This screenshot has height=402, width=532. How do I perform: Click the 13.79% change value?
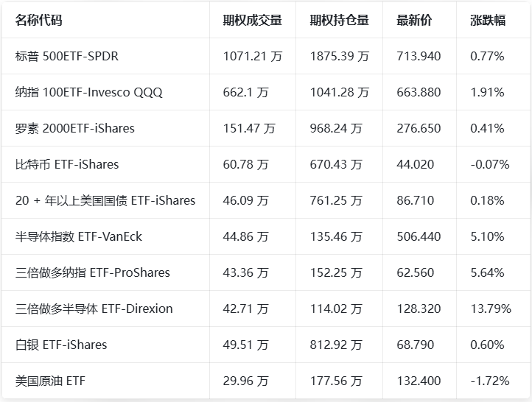point(490,308)
